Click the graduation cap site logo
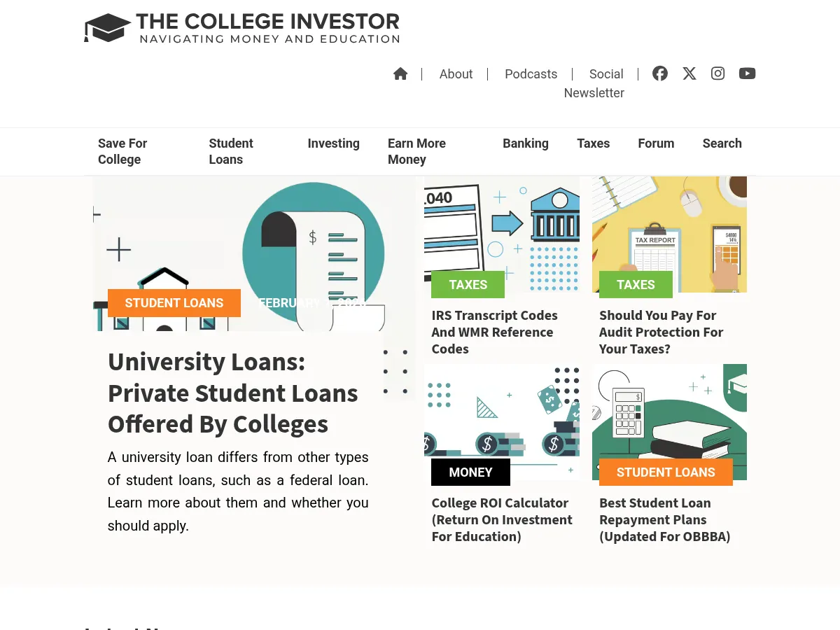 [x=107, y=27]
